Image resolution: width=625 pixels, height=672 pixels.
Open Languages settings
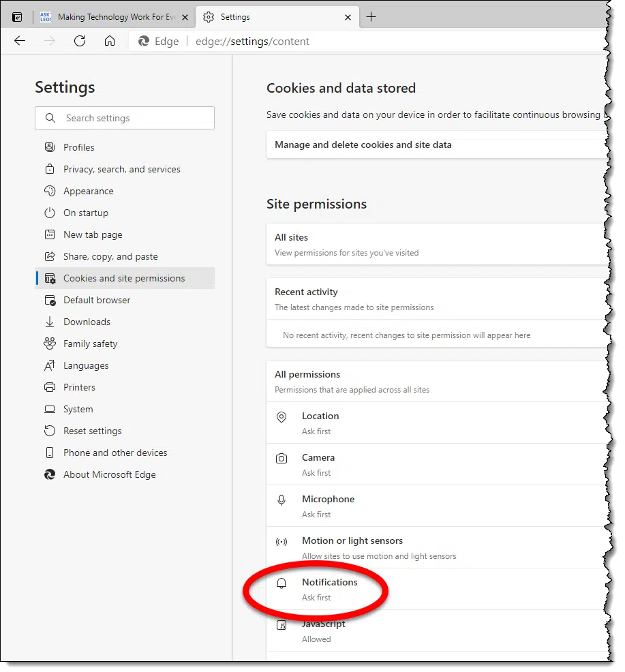[125, 365]
